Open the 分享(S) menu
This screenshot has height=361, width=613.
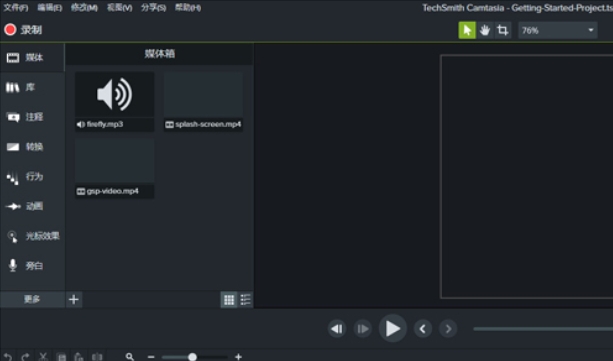(153, 8)
